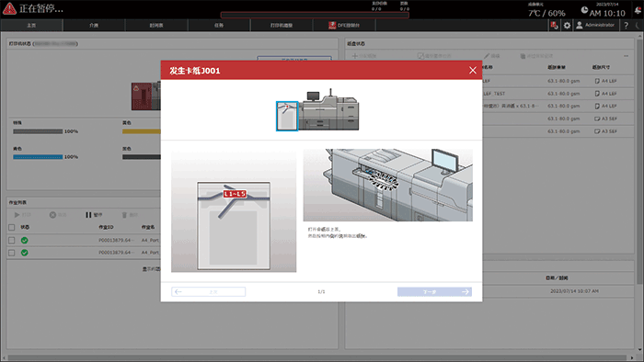Select the home tab in navigation bar
This screenshot has height=362, width=644.
31,26
